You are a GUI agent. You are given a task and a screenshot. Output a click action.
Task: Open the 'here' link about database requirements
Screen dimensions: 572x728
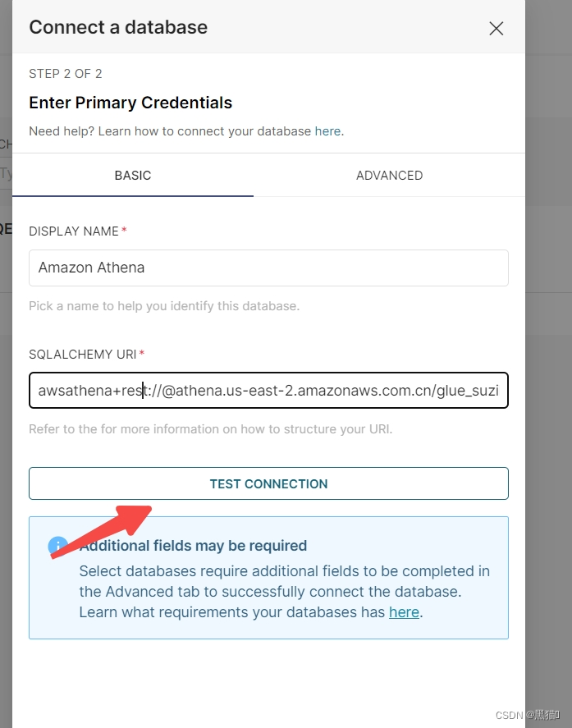pos(404,612)
